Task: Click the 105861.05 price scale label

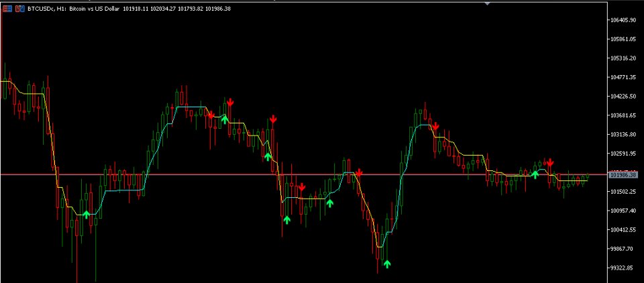Action: coord(625,40)
